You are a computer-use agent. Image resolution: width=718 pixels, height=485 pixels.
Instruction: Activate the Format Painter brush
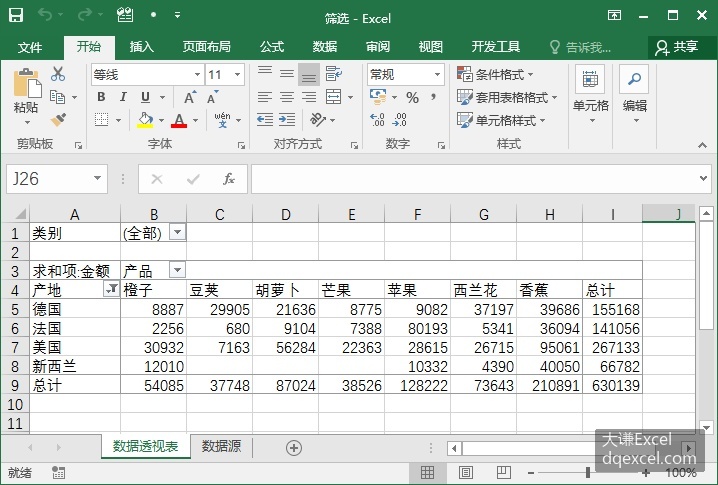[x=58, y=120]
